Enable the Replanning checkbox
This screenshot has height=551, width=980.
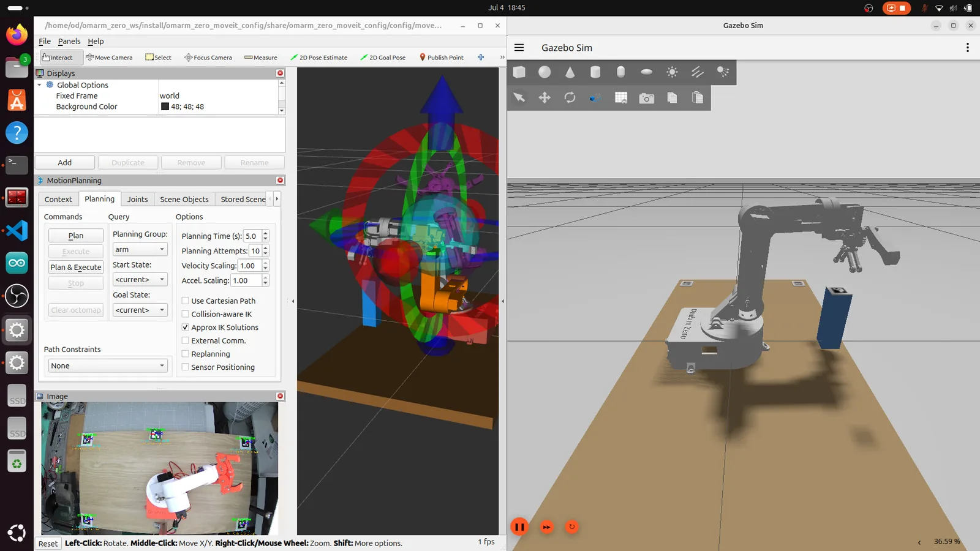pos(185,354)
